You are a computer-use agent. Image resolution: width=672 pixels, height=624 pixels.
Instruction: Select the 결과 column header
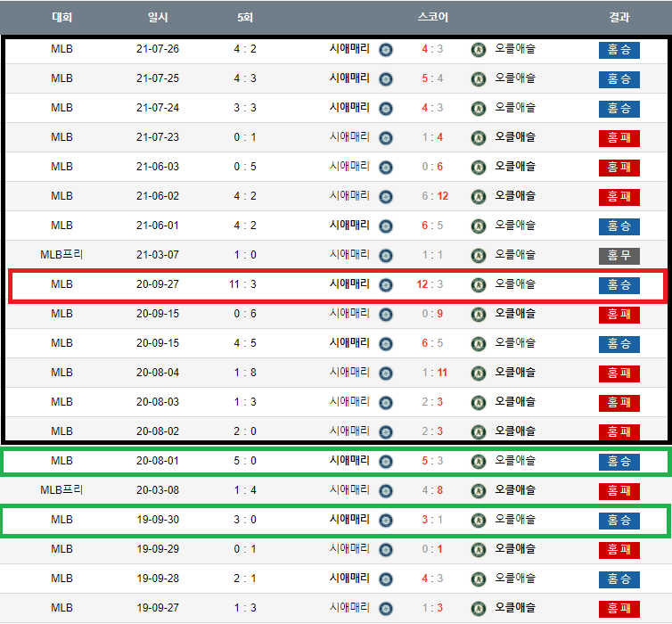[x=619, y=17]
